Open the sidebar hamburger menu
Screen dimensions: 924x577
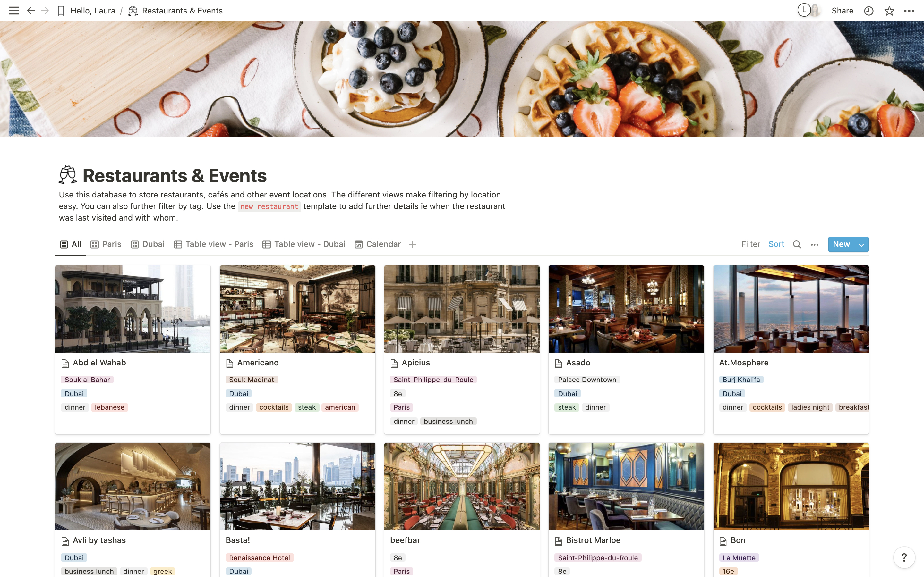click(x=14, y=11)
